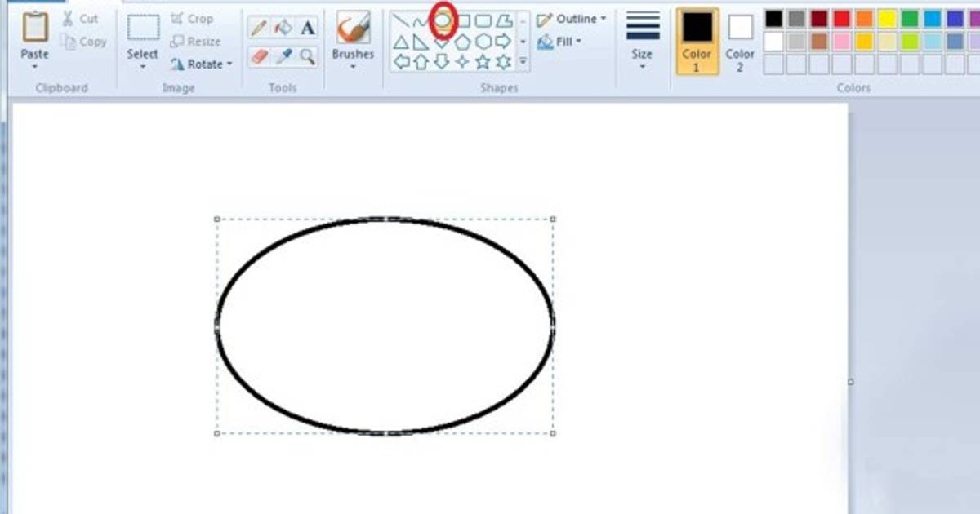Select the Pencil tool

click(259, 28)
